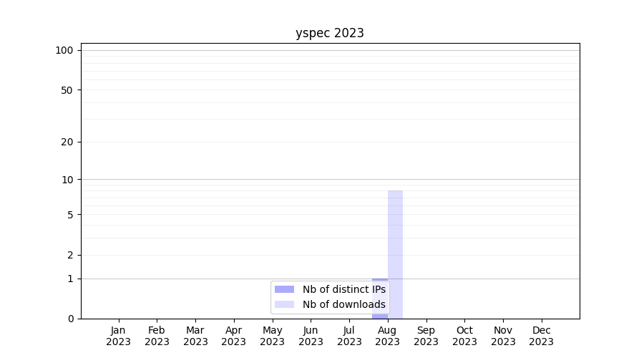Click the '50' y-axis tick label
This screenshot has width=644, height=358.
tap(67, 90)
